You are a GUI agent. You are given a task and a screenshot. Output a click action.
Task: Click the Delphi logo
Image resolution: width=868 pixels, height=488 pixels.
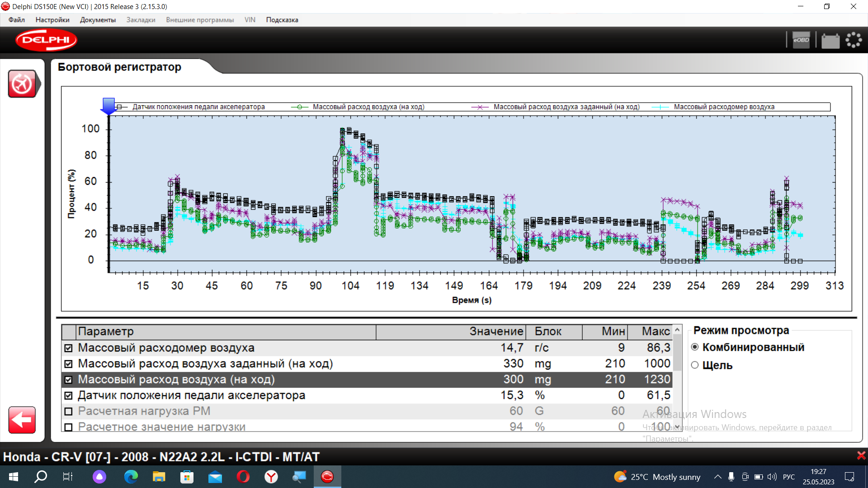[x=46, y=40]
